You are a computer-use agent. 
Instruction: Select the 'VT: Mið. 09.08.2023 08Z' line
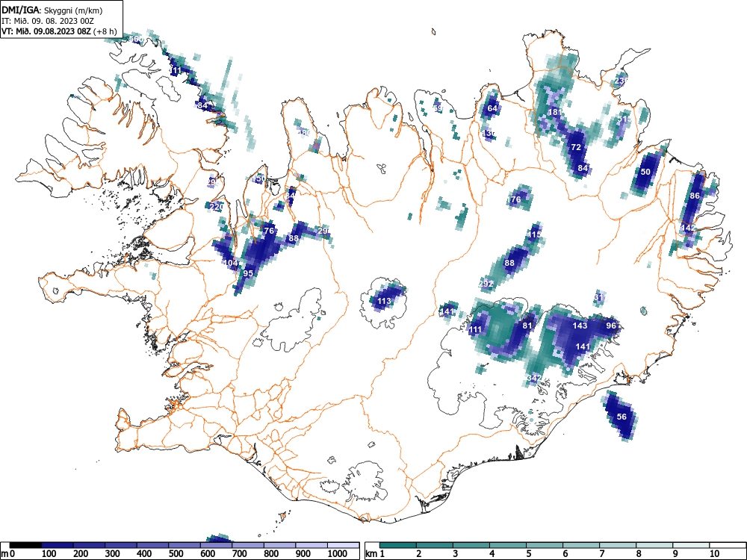tap(48, 31)
